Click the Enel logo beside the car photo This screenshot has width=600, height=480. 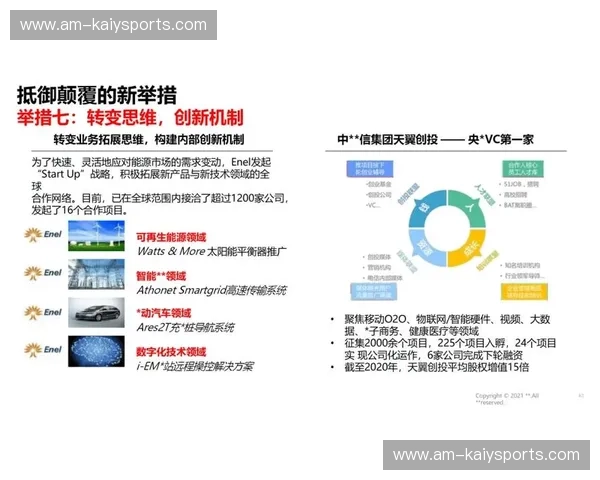click(x=43, y=312)
